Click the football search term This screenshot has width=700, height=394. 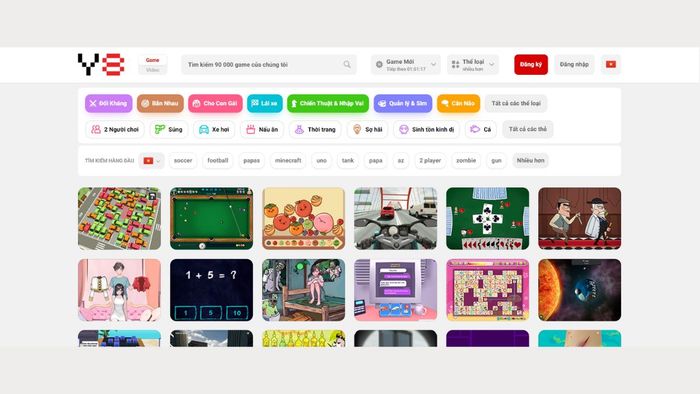[x=218, y=161]
